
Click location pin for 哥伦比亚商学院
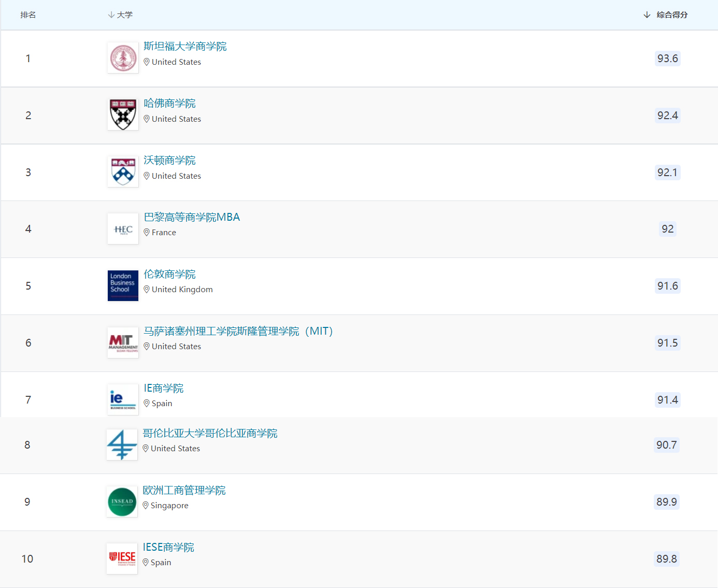146,449
